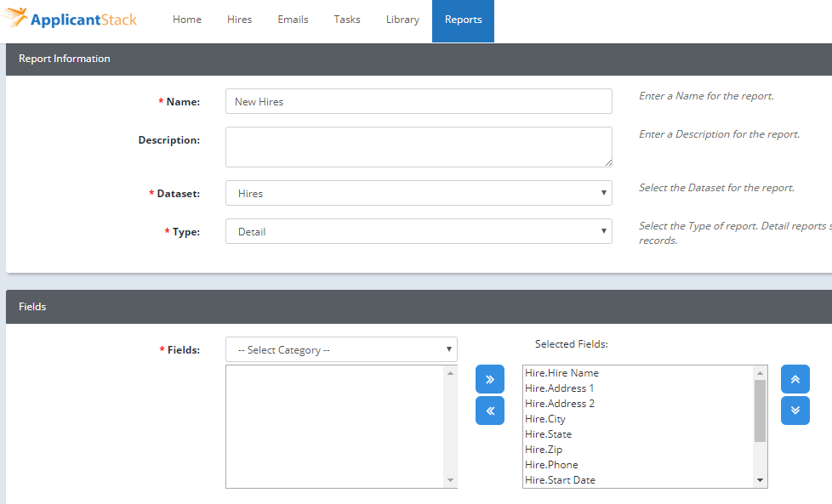Open the Tasks tab
Image resolution: width=832 pixels, height=504 pixels.
(x=347, y=20)
